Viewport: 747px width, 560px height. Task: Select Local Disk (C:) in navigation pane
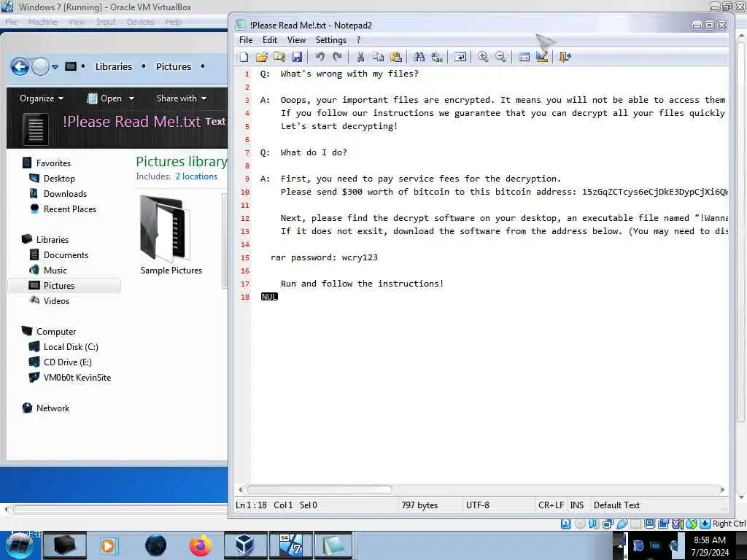pyautogui.click(x=71, y=347)
